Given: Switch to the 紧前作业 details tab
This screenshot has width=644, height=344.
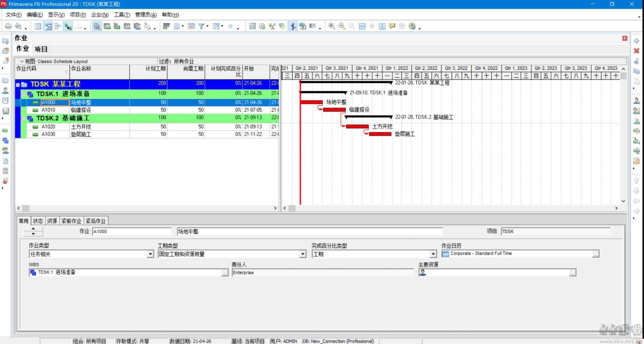Looking at the screenshot, I should coord(72,221).
